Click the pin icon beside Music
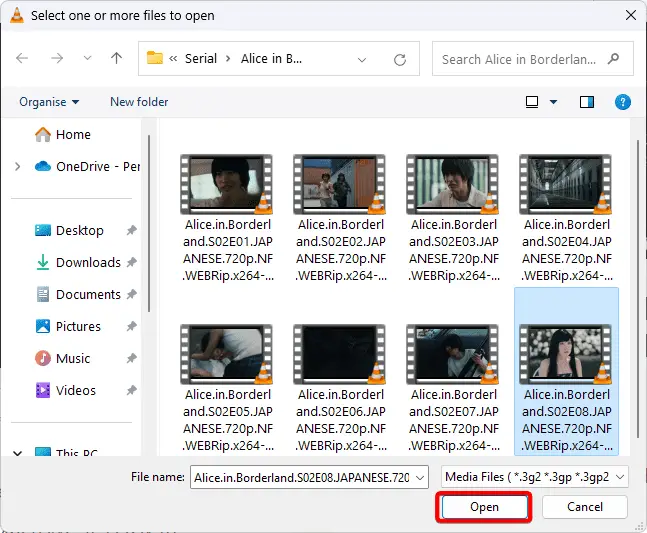 [131, 358]
